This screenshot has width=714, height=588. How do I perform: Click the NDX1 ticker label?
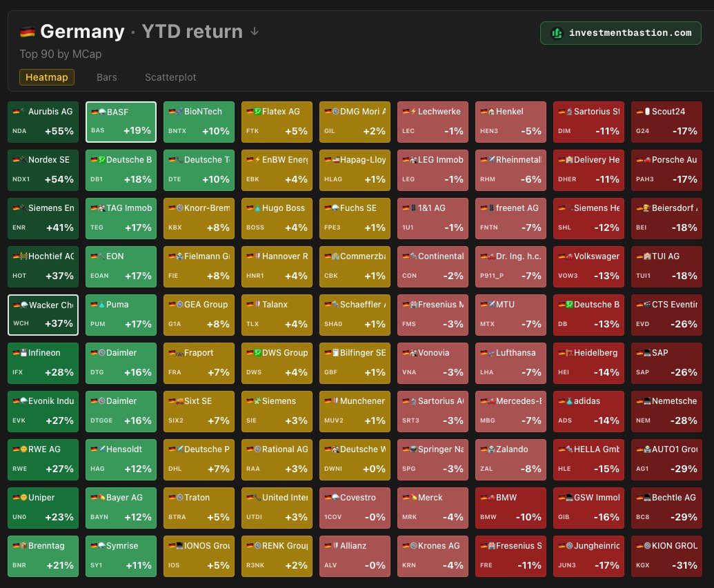(x=21, y=179)
